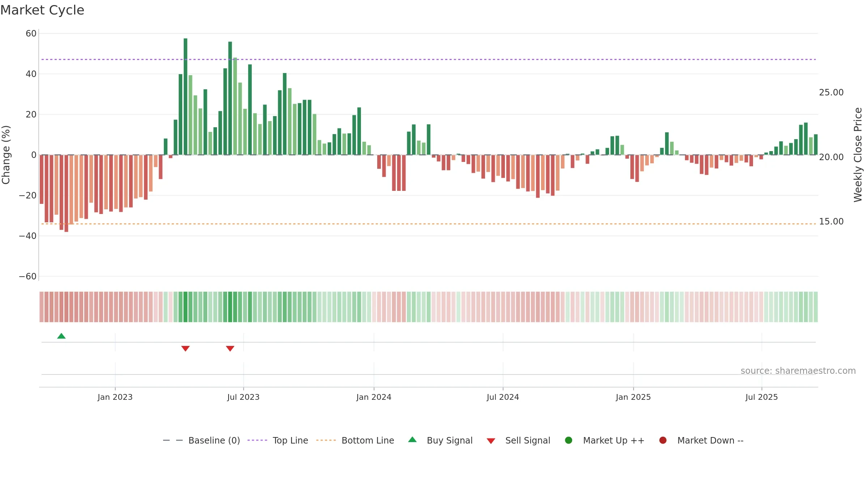
Task: Toggle the Top Line legend entry
Action: coord(278,440)
